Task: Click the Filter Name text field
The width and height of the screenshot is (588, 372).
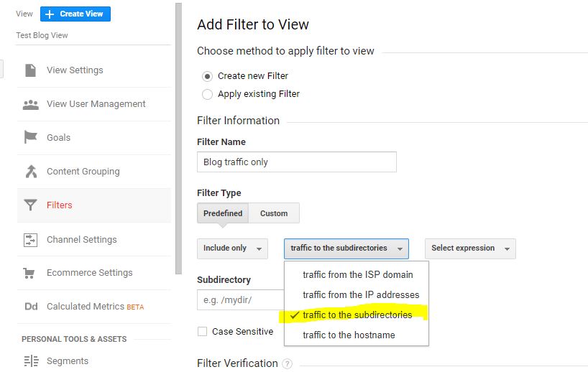Action: click(x=297, y=162)
